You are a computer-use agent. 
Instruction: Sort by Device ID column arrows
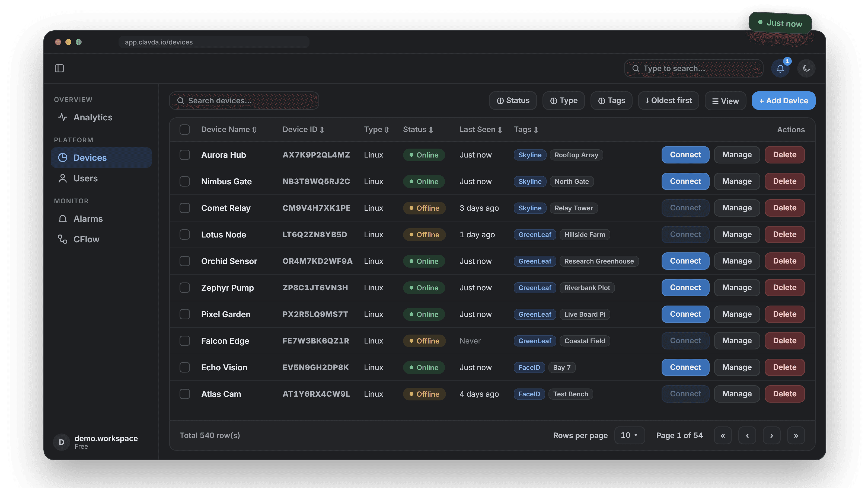[x=322, y=130]
